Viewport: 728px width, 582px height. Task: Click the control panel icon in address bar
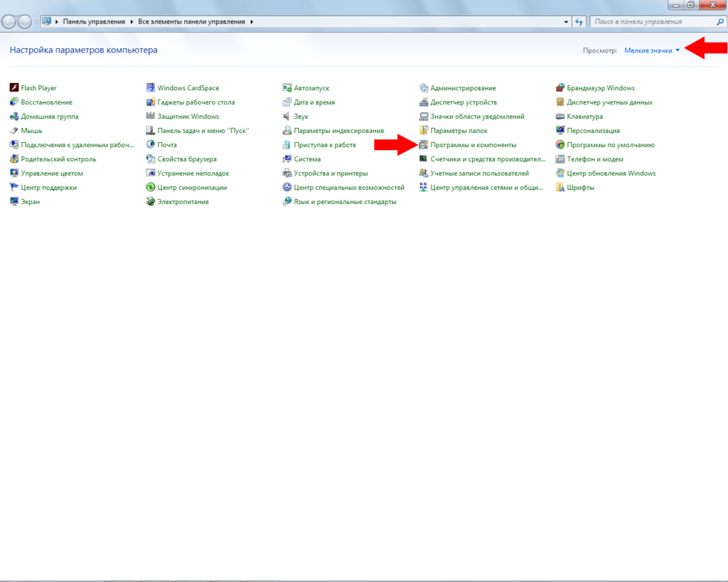click(46, 21)
